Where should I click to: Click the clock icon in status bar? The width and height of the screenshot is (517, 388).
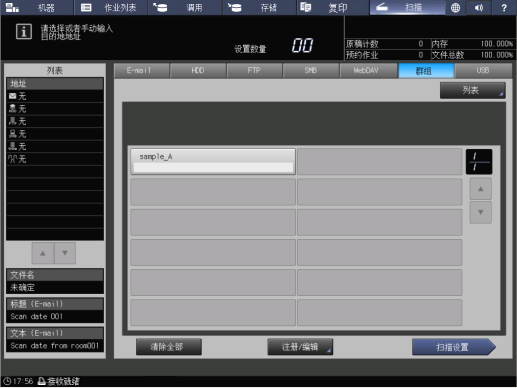(7, 381)
